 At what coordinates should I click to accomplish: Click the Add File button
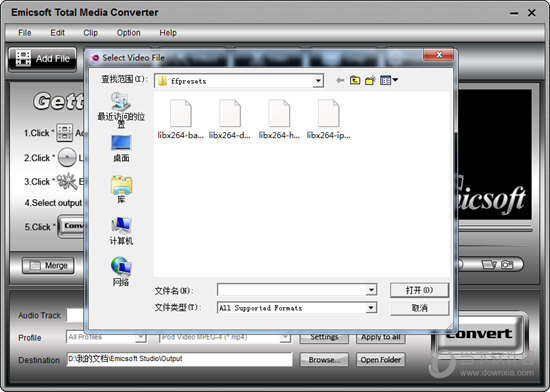pyautogui.click(x=42, y=59)
